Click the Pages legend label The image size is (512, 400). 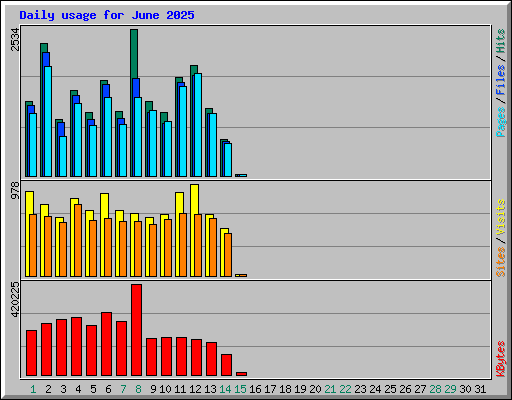pyautogui.click(x=500, y=122)
